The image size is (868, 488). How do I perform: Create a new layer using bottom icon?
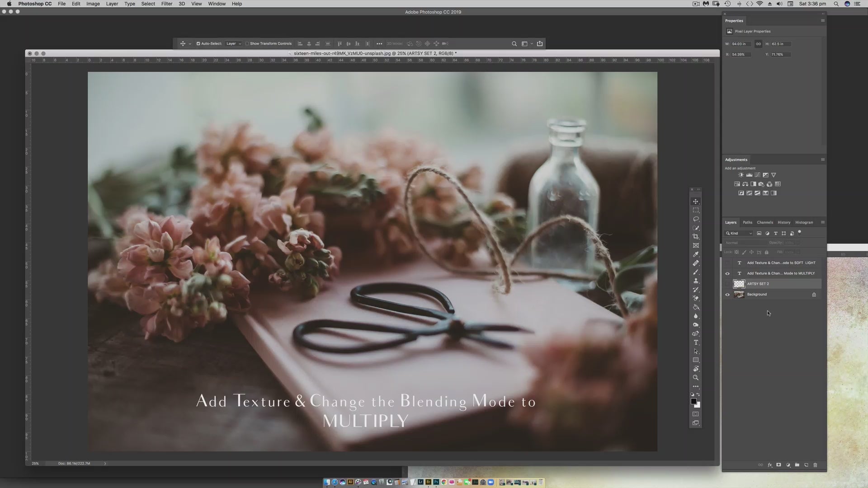coord(806,465)
